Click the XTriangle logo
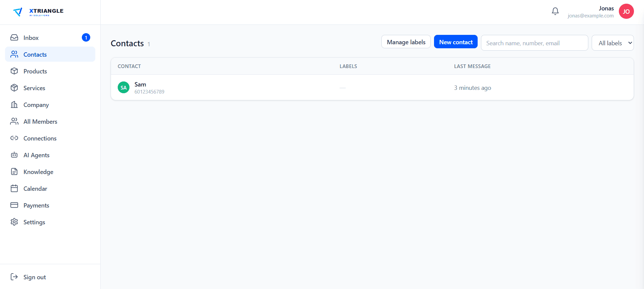 (x=38, y=12)
